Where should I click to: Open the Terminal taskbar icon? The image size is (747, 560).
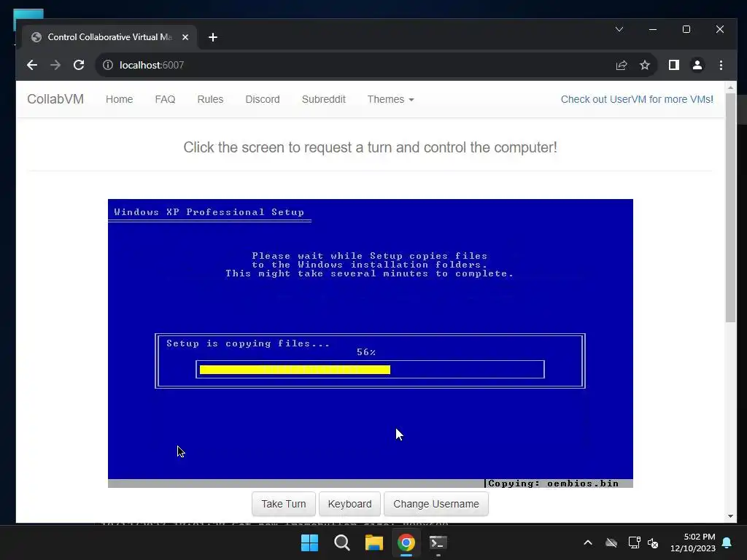438,542
